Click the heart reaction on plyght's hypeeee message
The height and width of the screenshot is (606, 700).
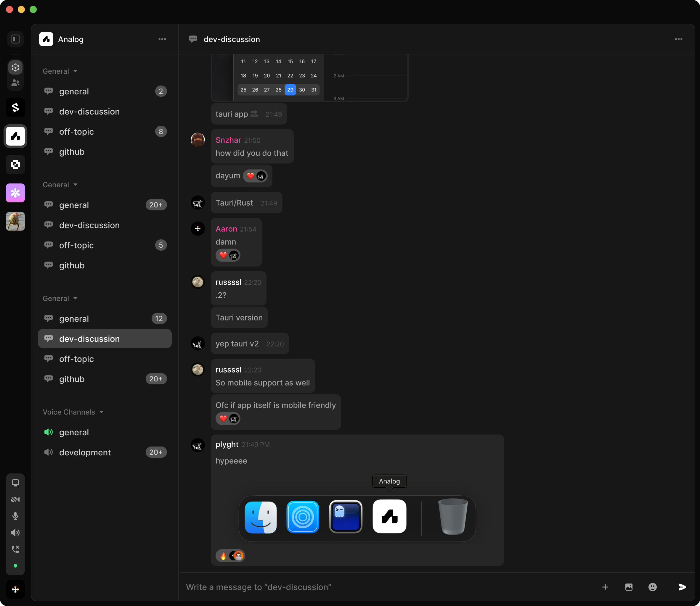coord(223,556)
